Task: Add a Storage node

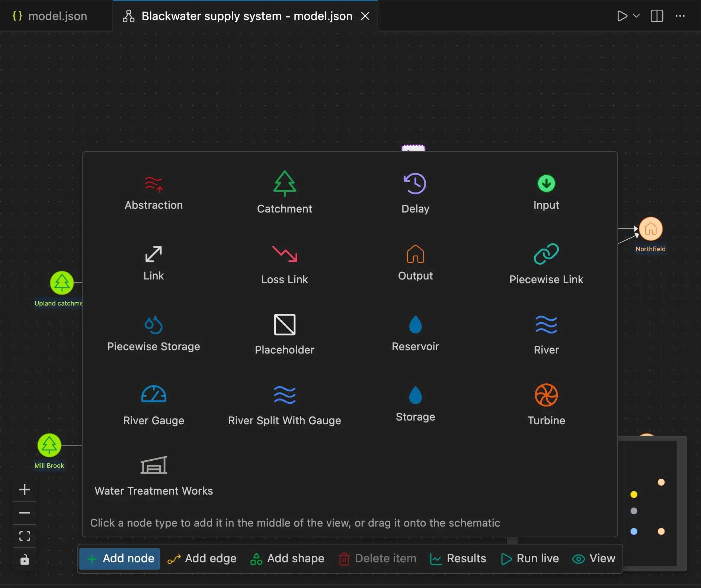Action: tap(415, 405)
